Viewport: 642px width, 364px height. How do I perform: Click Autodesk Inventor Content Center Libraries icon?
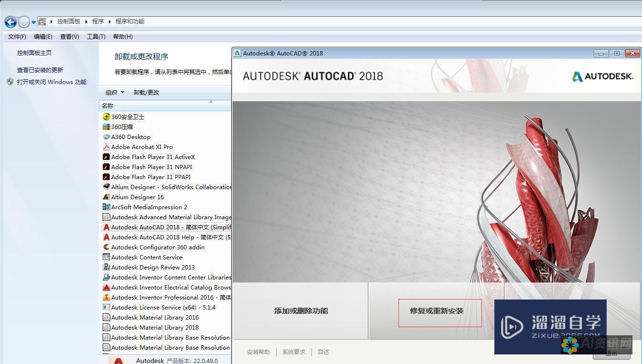[106, 277]
